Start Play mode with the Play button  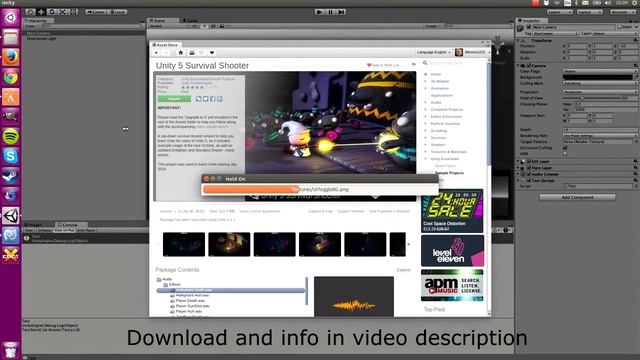[x=320, y=12]
